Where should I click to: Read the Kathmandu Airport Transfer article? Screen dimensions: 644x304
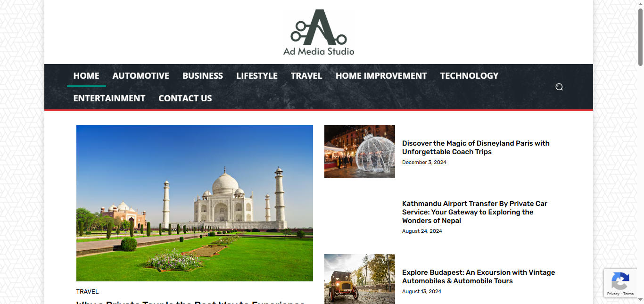pyautogui.click(x=475, y=212)
